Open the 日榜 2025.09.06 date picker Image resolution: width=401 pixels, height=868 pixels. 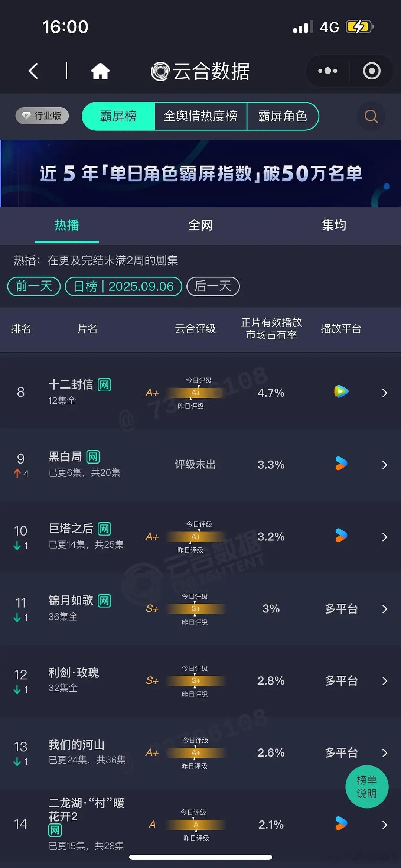click(x=124, y=286)
